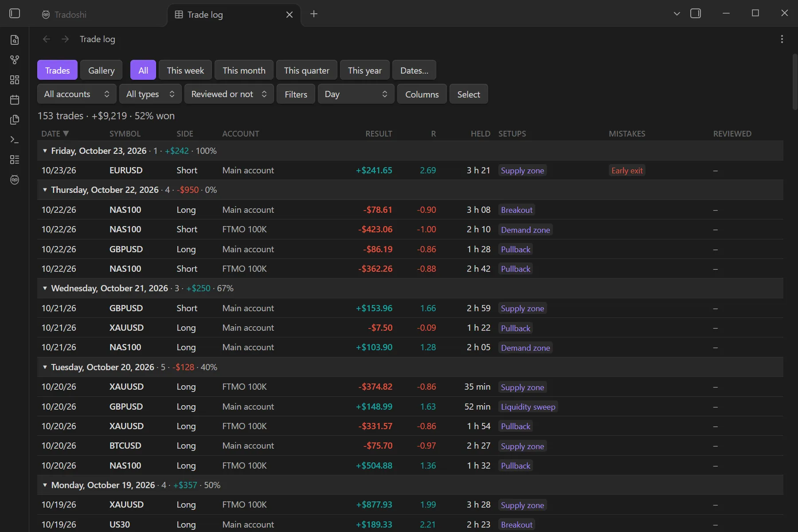The image size is (798, 532).
Task: Expand the tab list chevron
Action: pos(677,14)
